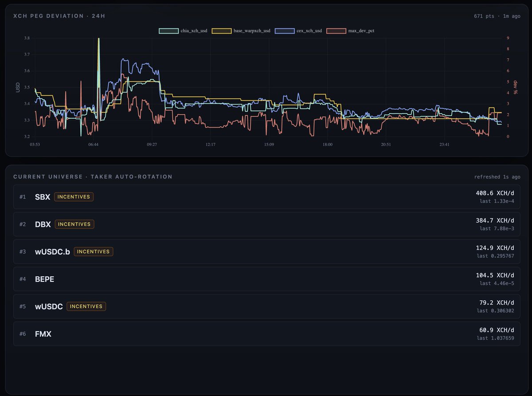Click the 384.7 XCH/d value
The width and height of the screenshot is (532, 396).
point(495,221)
